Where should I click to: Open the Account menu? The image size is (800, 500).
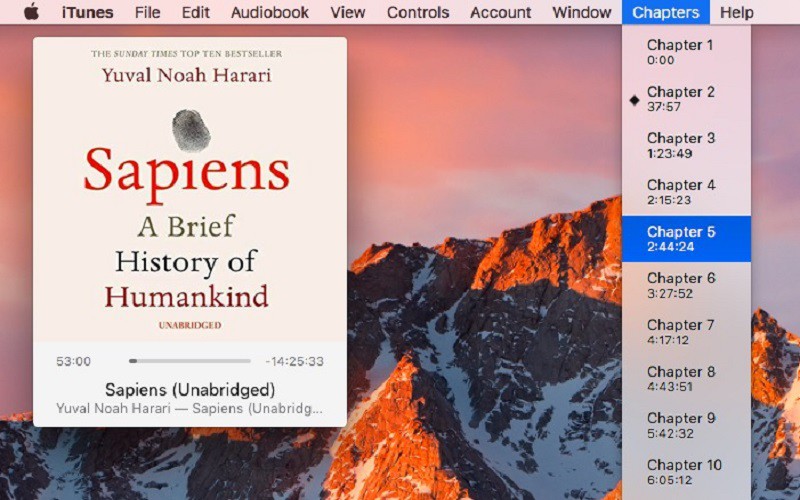point(500,12)
